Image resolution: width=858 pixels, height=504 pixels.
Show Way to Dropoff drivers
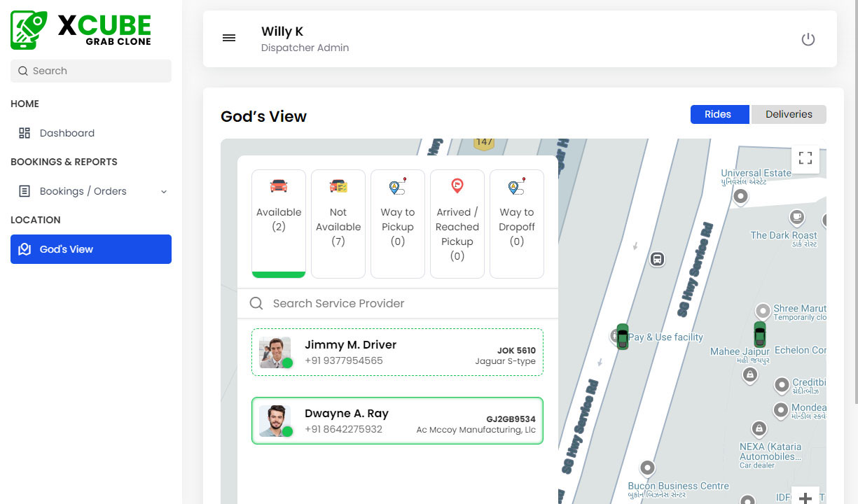point(517,223)
